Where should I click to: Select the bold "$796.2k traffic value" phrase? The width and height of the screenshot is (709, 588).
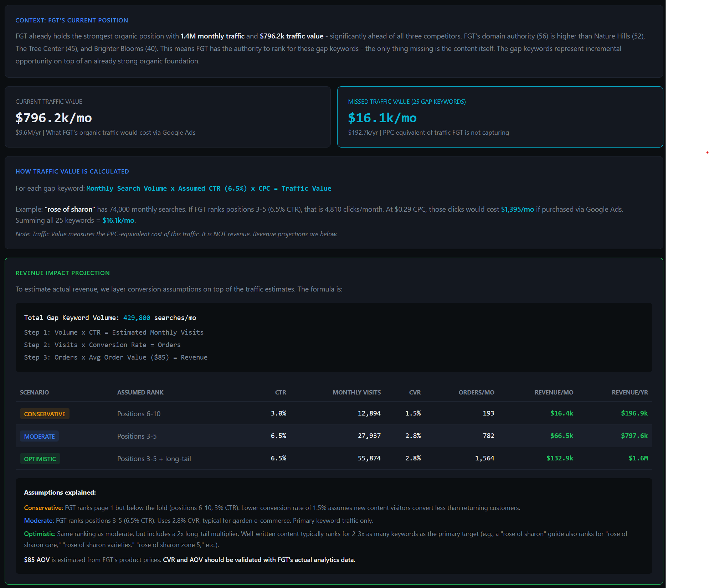pyautogui.click(x=292, y=36)
